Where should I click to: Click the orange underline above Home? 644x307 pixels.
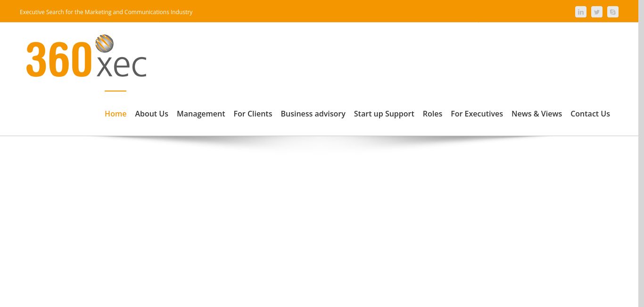pyautogui.click(x=116, y=91)
